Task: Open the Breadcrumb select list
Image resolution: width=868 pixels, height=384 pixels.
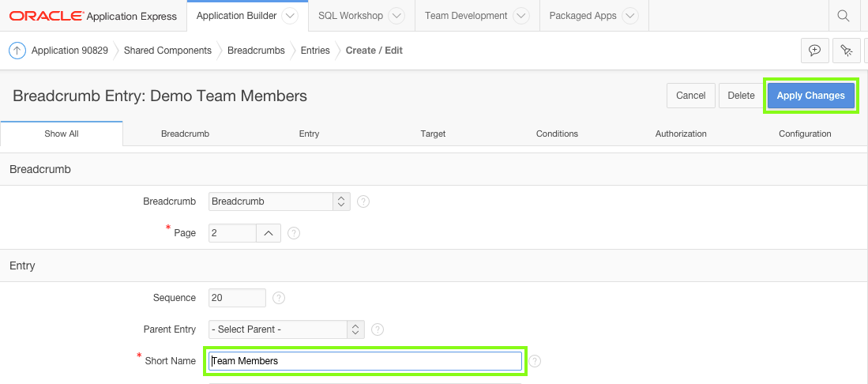Action: (x=280, y=201)
